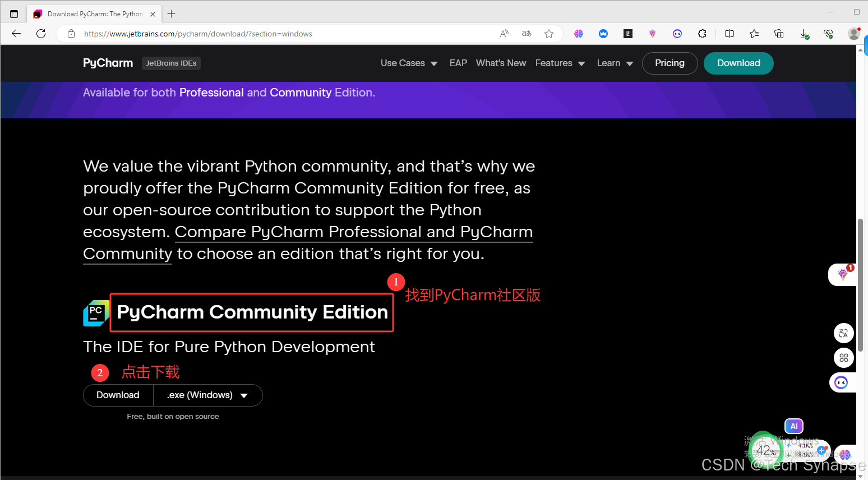Viewport: 868px width, 480px height.
Task: Open the blue crown extension icon
Action: pos(603,34)
